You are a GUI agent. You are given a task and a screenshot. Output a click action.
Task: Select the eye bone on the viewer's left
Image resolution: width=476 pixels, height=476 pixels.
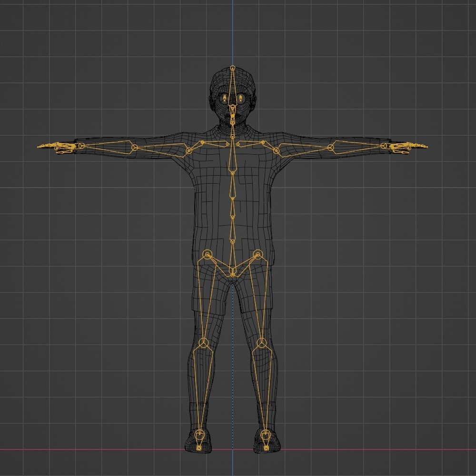[x=225, y=98]
